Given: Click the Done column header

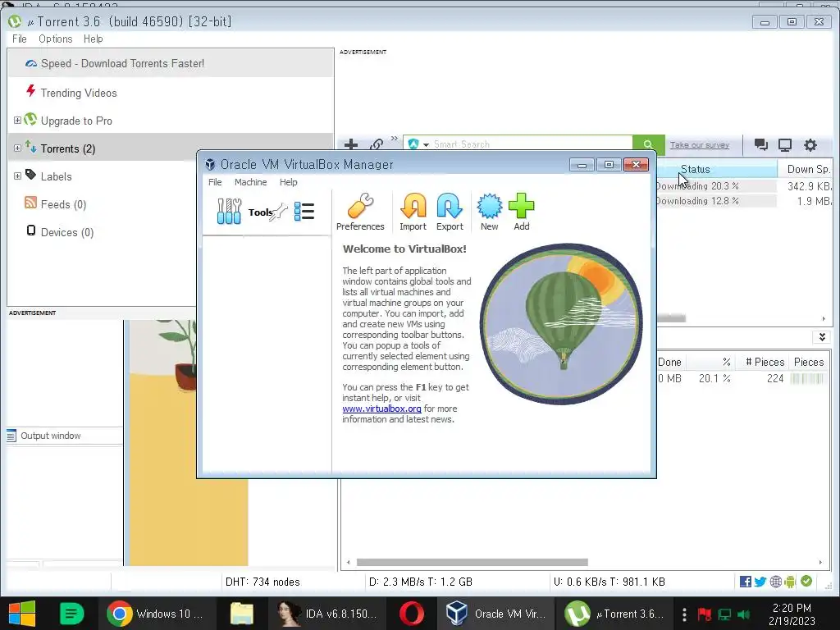Looking at the screenshot, I should tap(669, 362).
